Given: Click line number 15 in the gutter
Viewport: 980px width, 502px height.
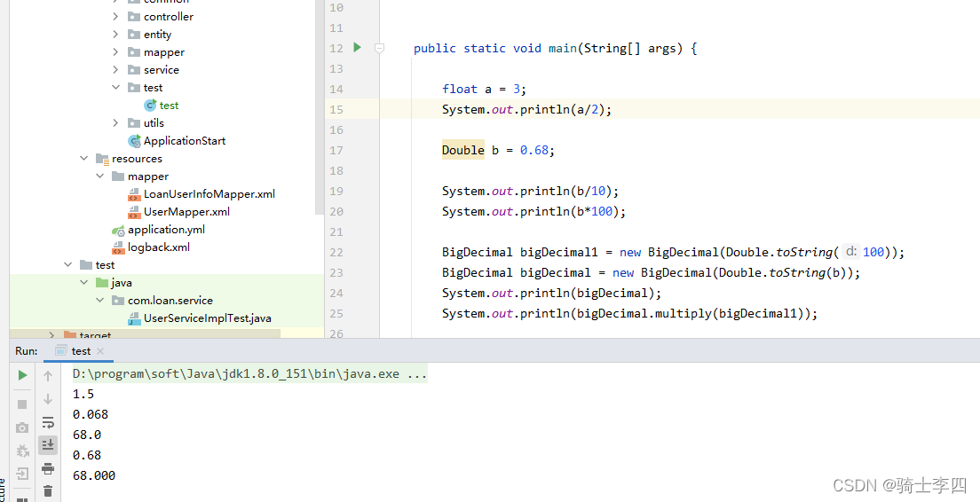Looking at the screenshot, I should [336, 109].
